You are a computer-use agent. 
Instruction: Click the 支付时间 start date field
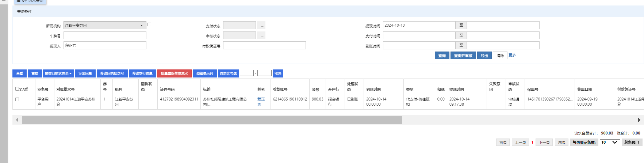point(419,35)
